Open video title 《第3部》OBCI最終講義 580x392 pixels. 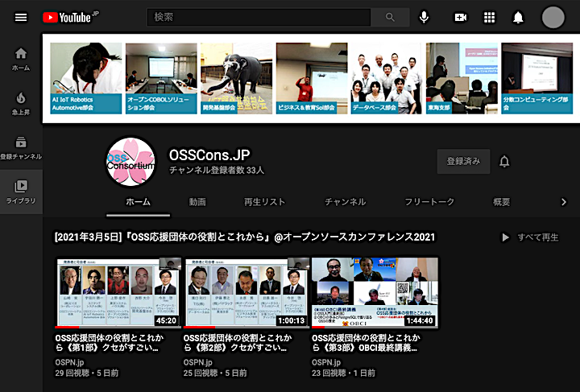pos(367,343)
